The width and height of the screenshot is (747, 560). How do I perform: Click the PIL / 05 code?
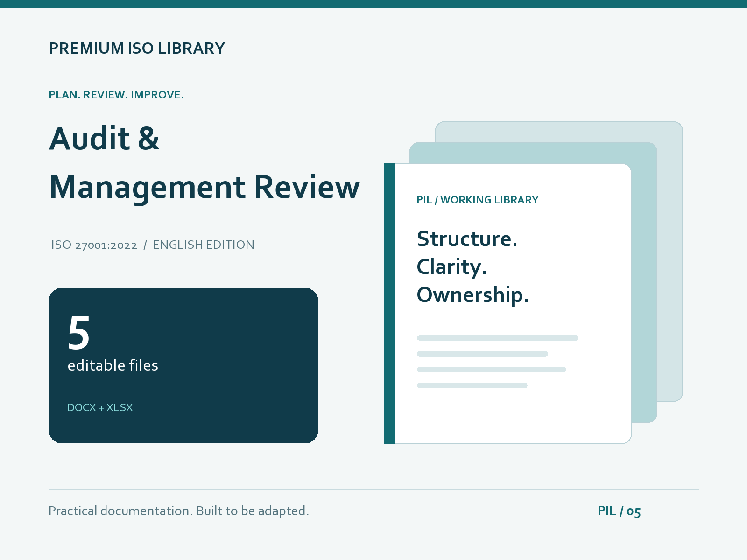619,511
